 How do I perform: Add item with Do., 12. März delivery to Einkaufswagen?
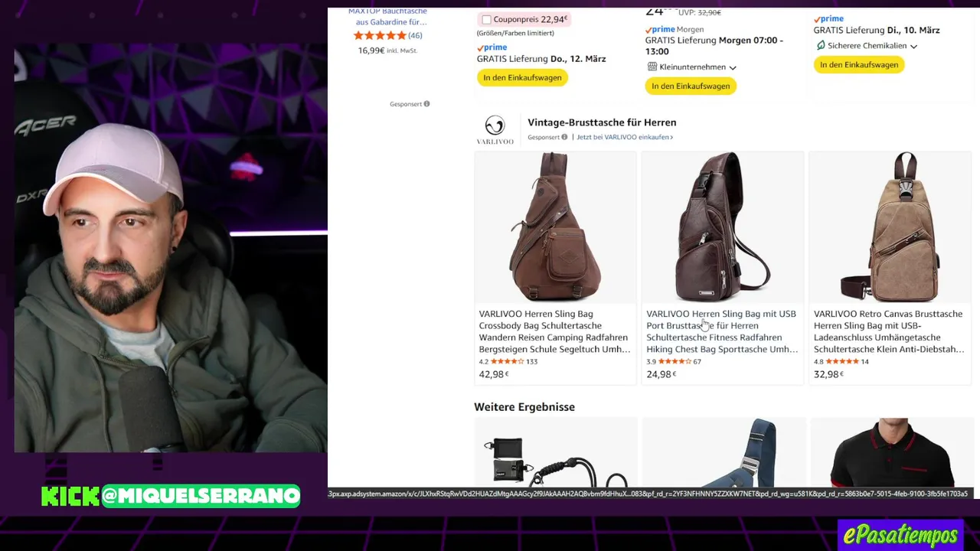(522, 77)
